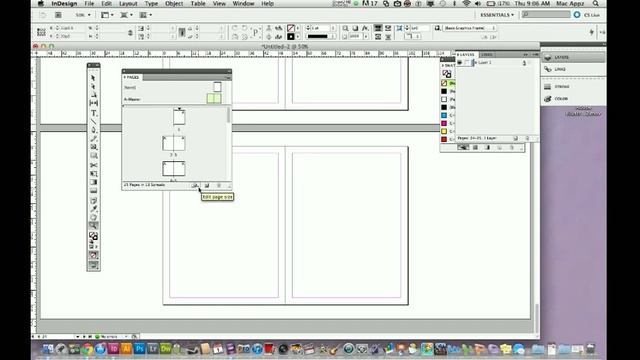Screen dimensions: 640x360
Task: Select the Direct Selection tool
Action: (93, 86)
